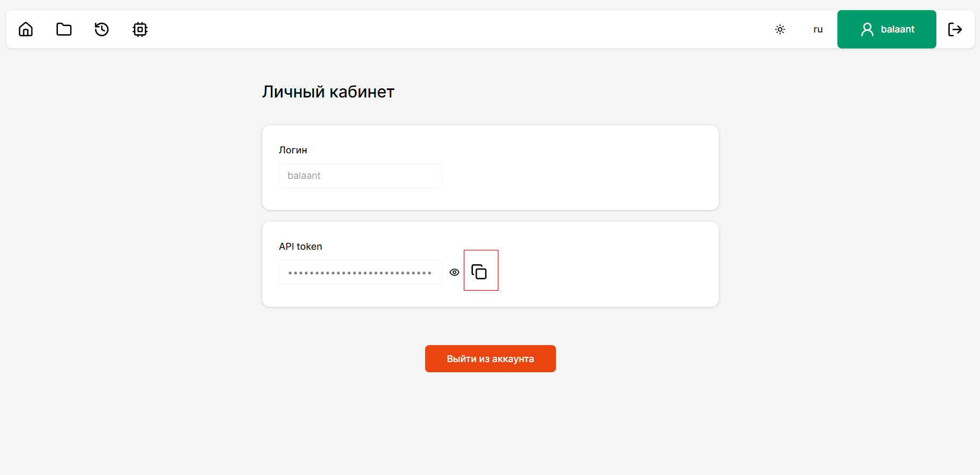The height and width of the screenshot is (475, 980).
Task: Toggle the light theme sun icon
Action: tap(780, 29)
